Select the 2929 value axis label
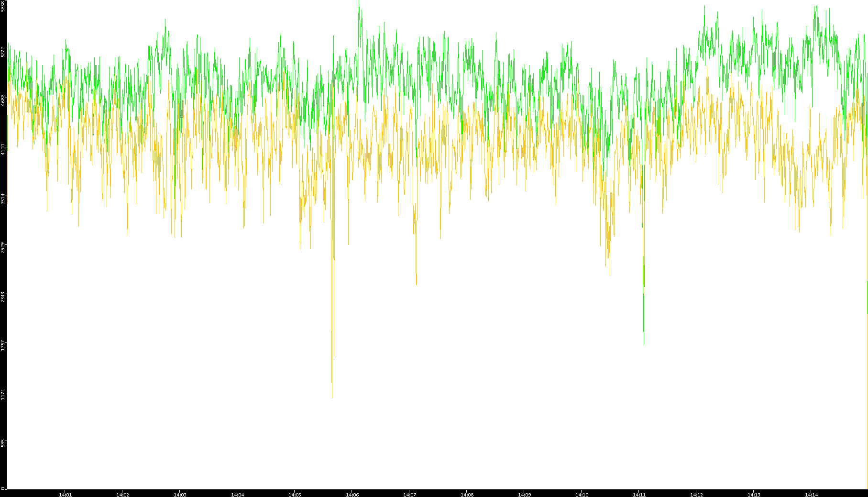The width and height of the screenshot is (868, 497). [x=3, y=248]
